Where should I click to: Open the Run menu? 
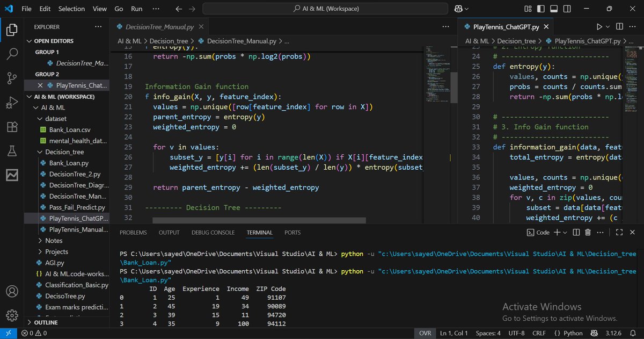coord(137,9)
